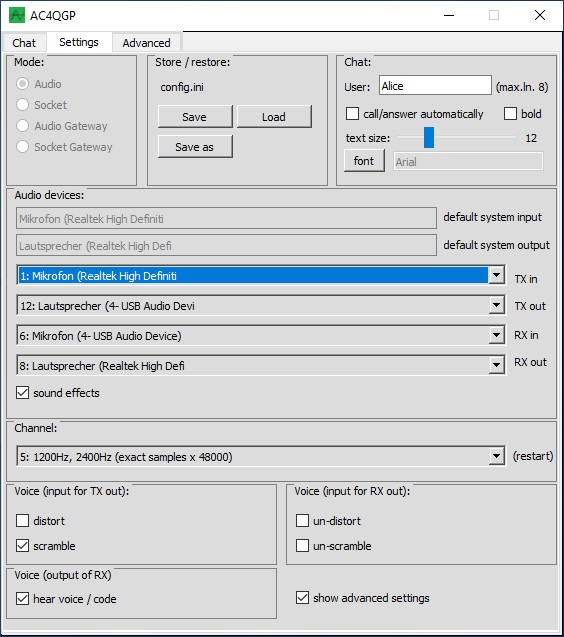Click the AC4QGP app icon in title bar

tap(17, 15)
